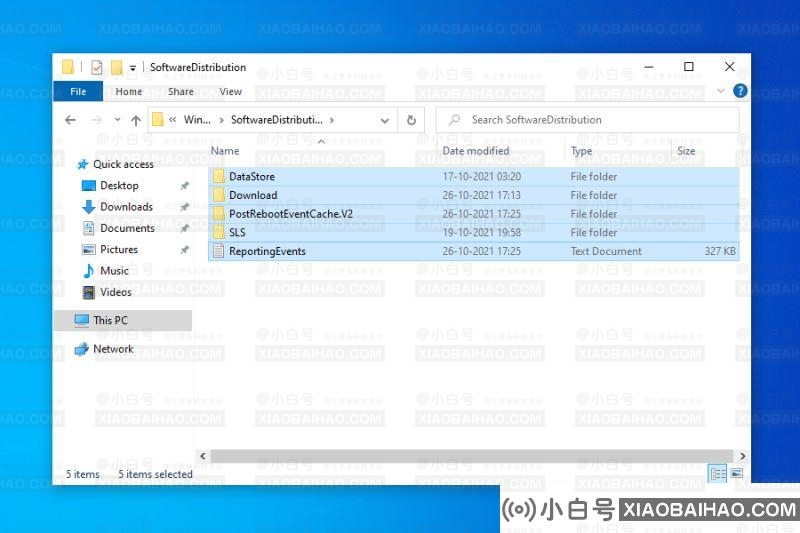Screen dimensions: 800x533
Task: Select the PostRebootEventCache.V2 folder icon
Action: click(218, 214)
